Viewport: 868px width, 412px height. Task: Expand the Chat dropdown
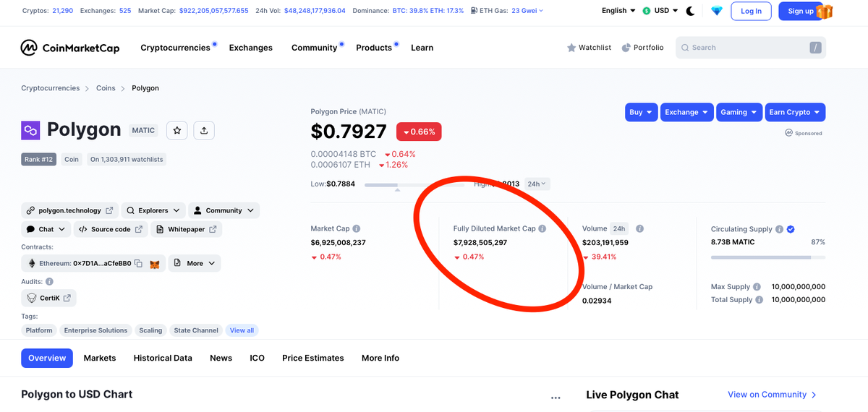point(46,229)
